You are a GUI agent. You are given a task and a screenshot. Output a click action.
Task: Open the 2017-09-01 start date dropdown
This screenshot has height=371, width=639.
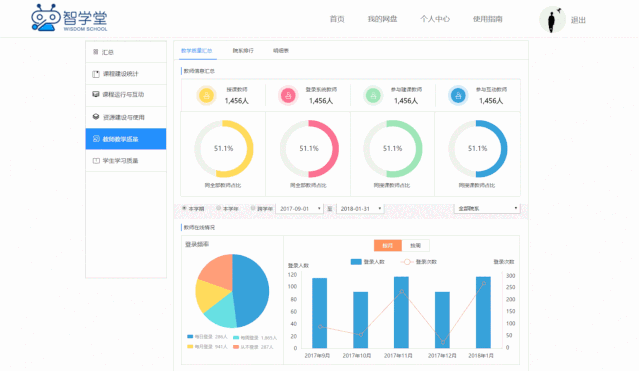(x=300, y=208)
